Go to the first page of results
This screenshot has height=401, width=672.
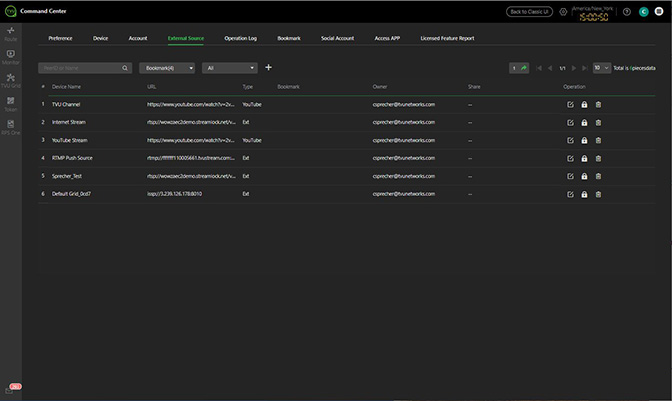[x=539, y=68]
